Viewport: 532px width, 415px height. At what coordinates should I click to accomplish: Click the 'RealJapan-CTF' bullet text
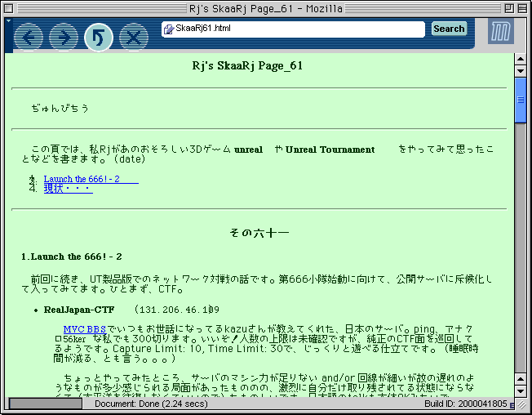click(x=79, y=310)
